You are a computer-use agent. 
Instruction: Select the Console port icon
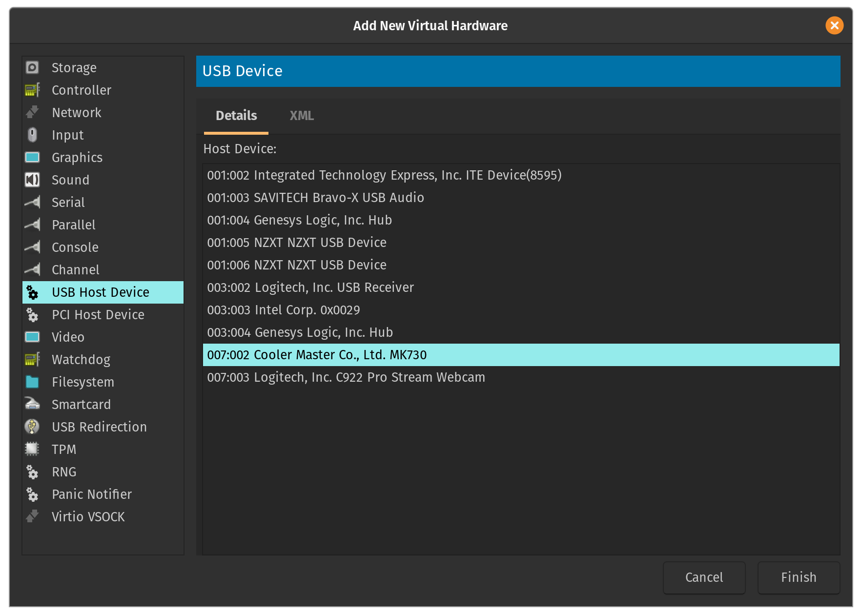click(32, 247)
